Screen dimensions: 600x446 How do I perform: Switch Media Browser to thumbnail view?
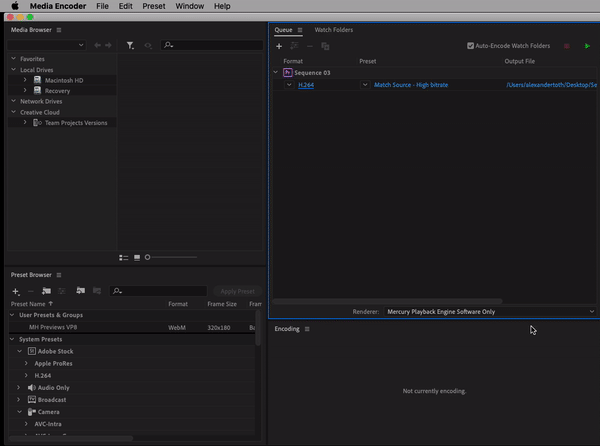coord(137,258)
